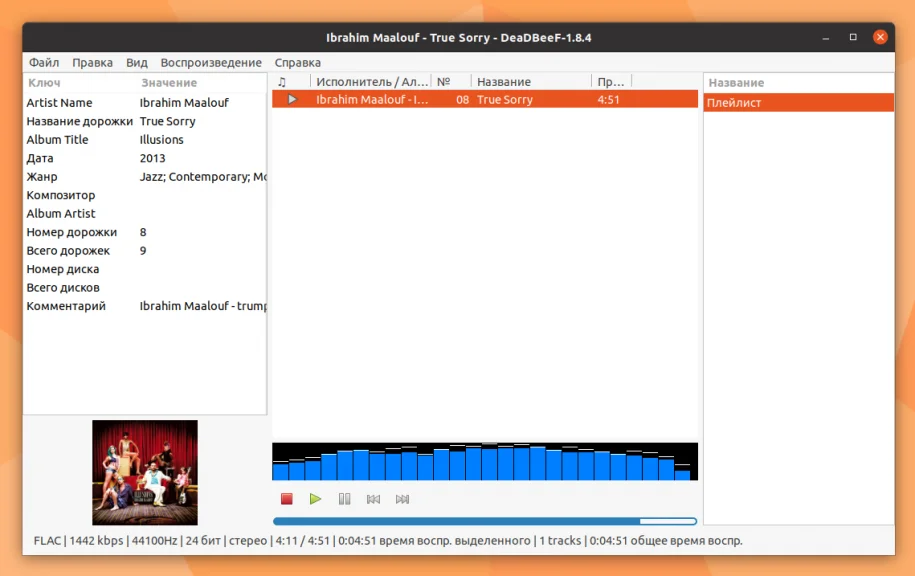Select the Album Title property key
915x576 pixels.
pos(57,139)
